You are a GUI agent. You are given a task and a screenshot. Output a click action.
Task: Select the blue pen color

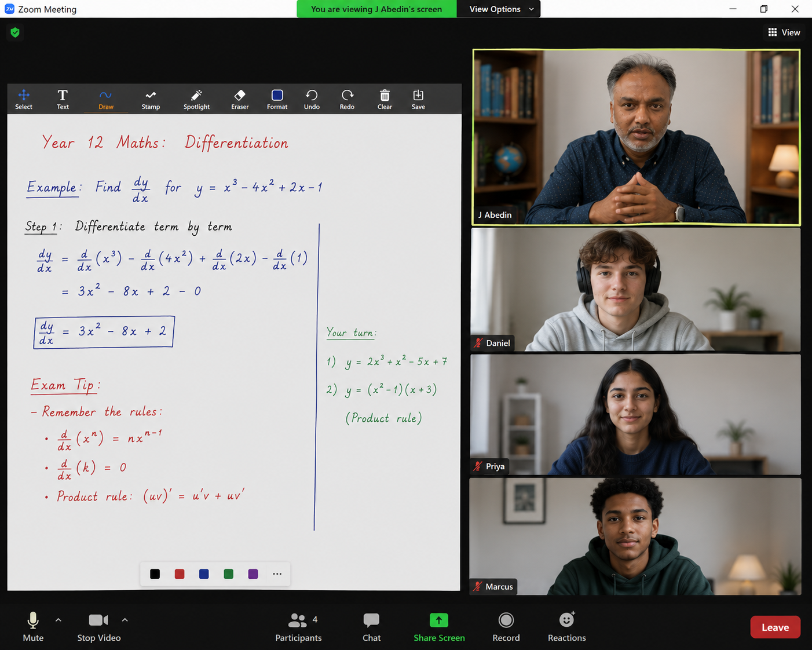(204, 574)
